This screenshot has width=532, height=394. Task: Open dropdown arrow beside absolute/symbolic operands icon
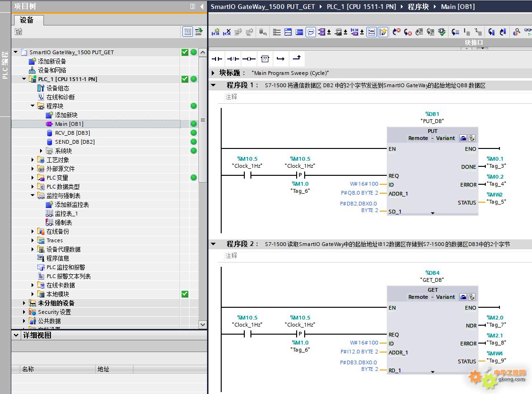click(x=329, y=32)
